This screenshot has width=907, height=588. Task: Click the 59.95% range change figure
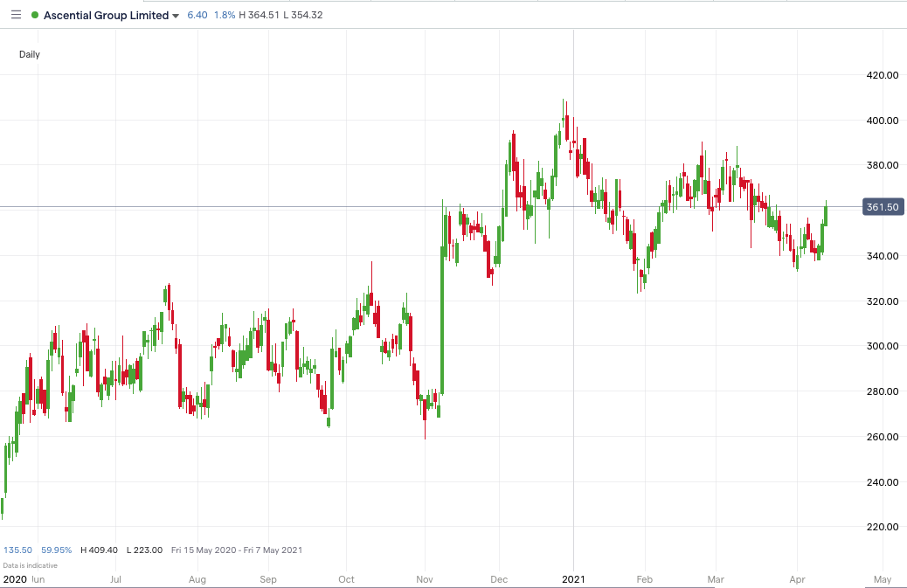tap(56, 550)
